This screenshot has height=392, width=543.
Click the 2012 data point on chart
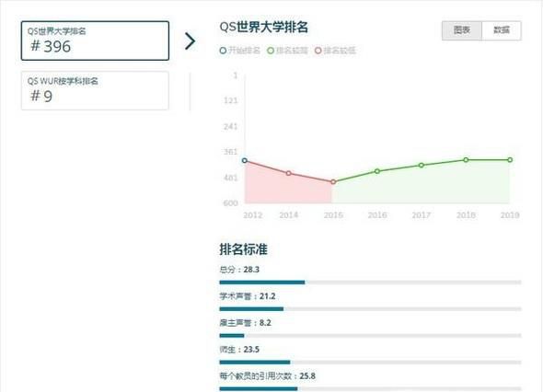[245, 160]
